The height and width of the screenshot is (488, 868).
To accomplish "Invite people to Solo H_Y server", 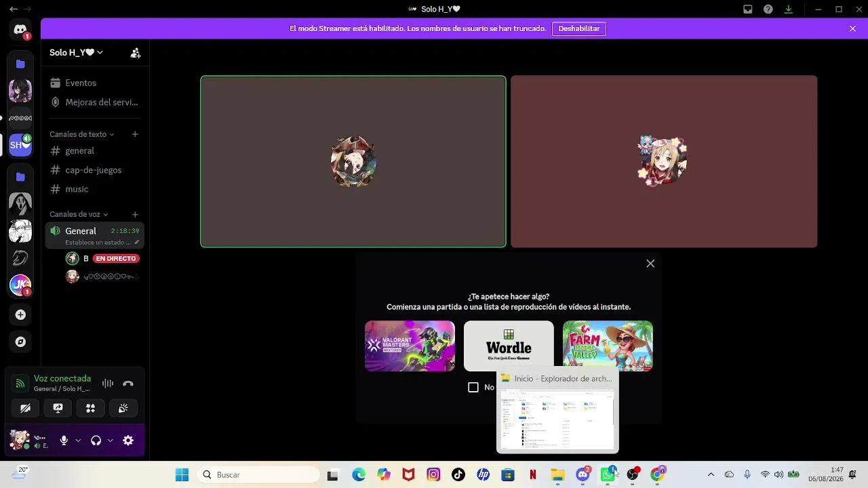I will (136, 53).
